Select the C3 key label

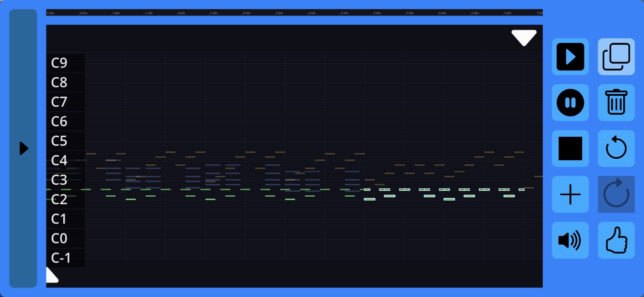click(59, 180)
